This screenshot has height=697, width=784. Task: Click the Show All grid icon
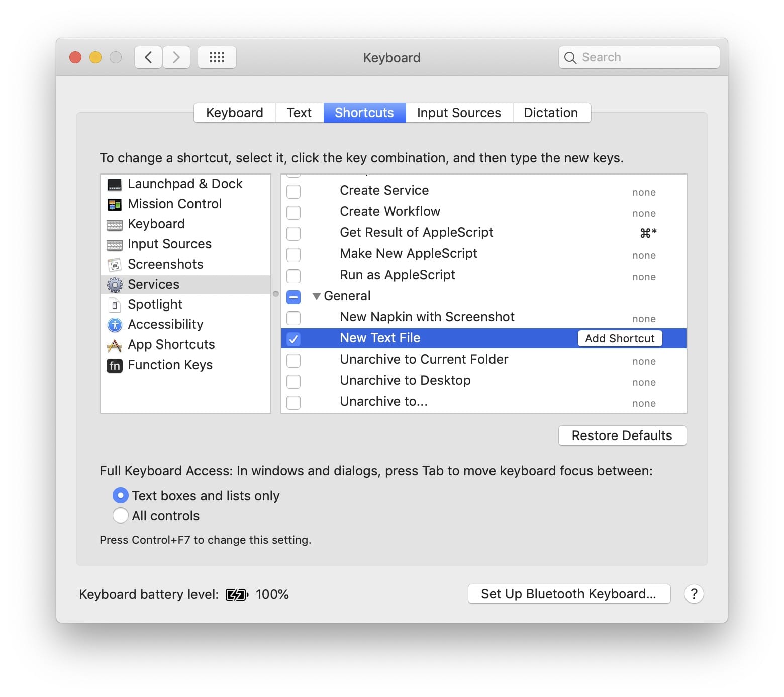(217, 57)
